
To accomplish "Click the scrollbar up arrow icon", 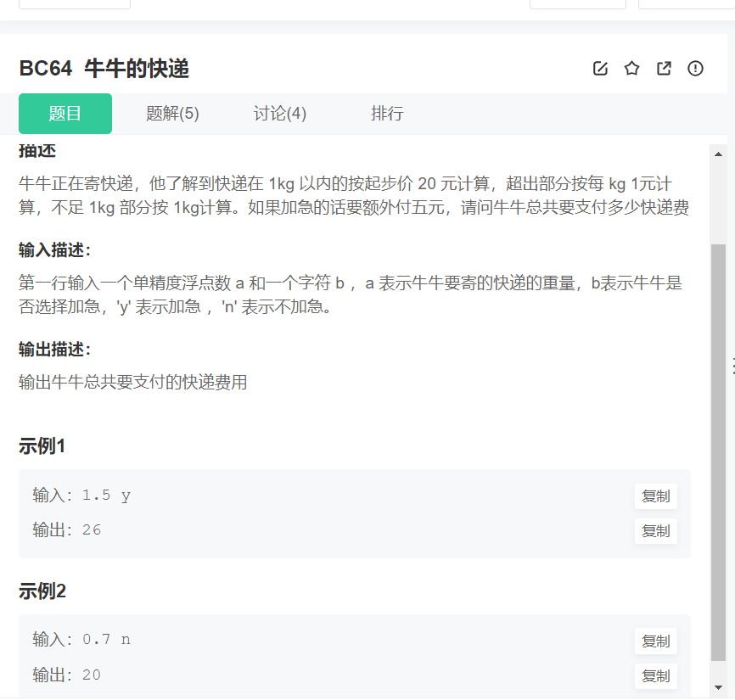I will [721, 154].
